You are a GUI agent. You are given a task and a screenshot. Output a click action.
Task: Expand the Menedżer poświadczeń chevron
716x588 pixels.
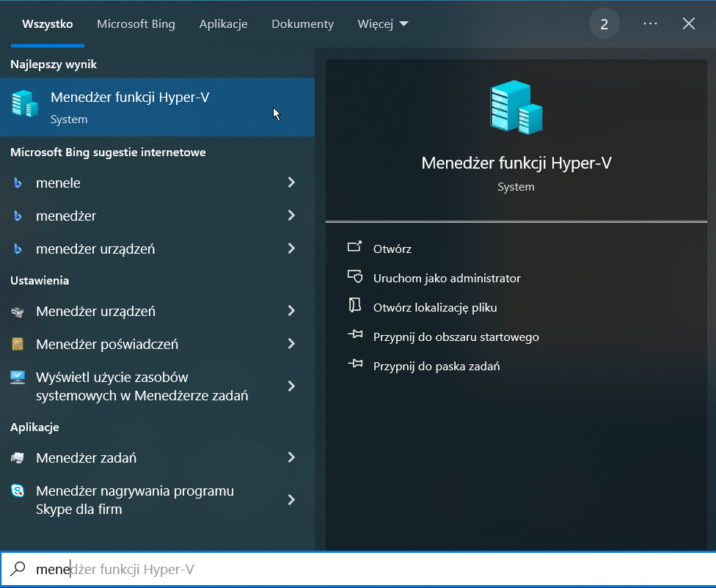click(291, 344)
